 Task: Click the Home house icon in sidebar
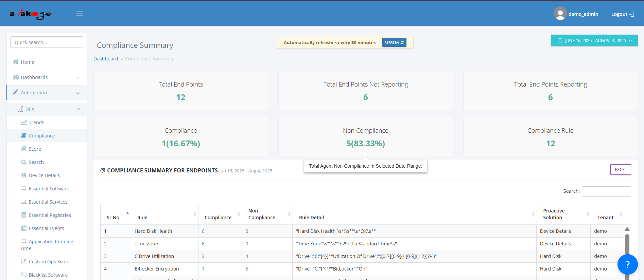click(16, 62)
